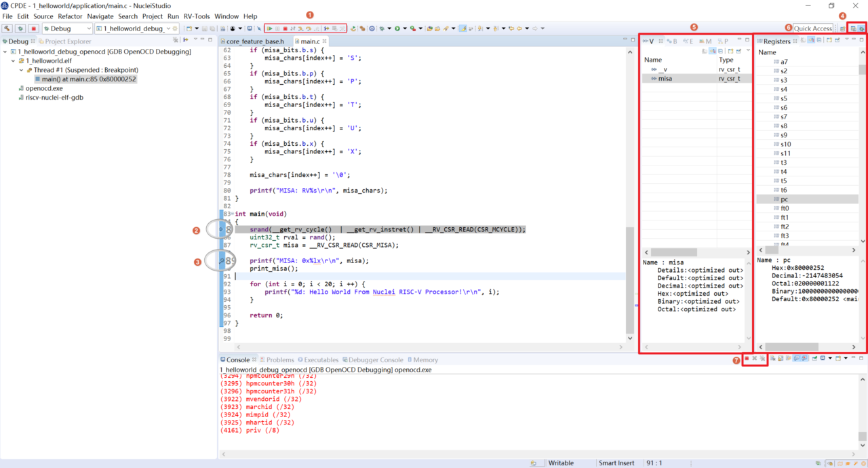Click Collapse All icon in Registers view
Image resolution: width=868 pixels, height=468 pixels.
click(x=819, y=40)
